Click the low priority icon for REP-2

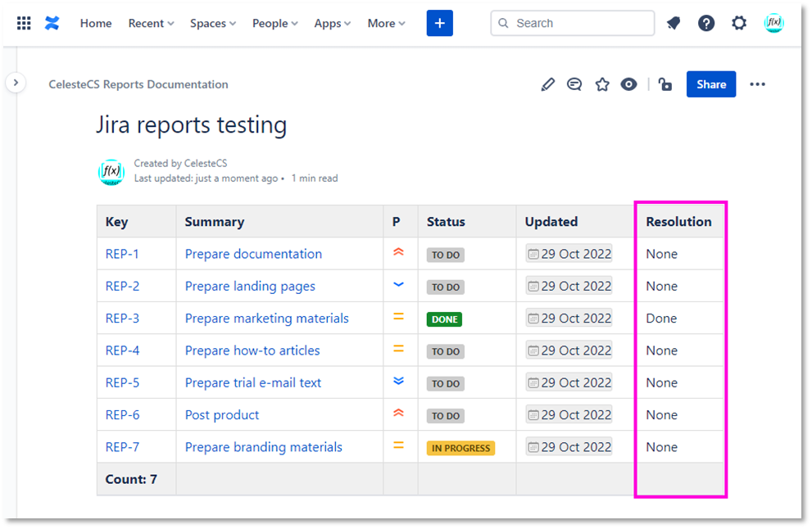398,285
